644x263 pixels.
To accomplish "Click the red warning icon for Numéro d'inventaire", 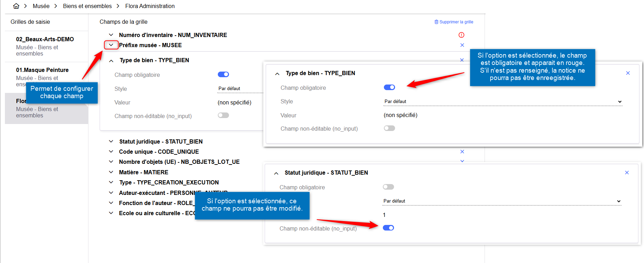I will 461,35.
